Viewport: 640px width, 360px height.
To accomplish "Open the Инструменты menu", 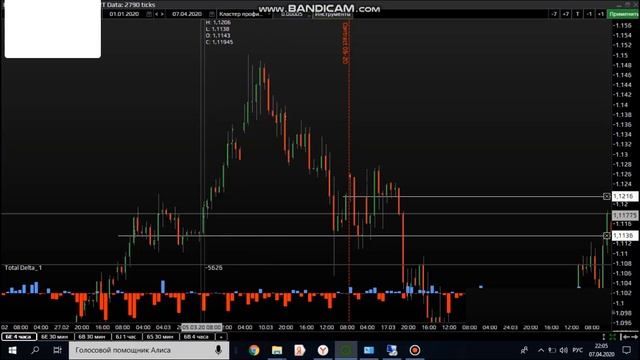I will point(333,14).
